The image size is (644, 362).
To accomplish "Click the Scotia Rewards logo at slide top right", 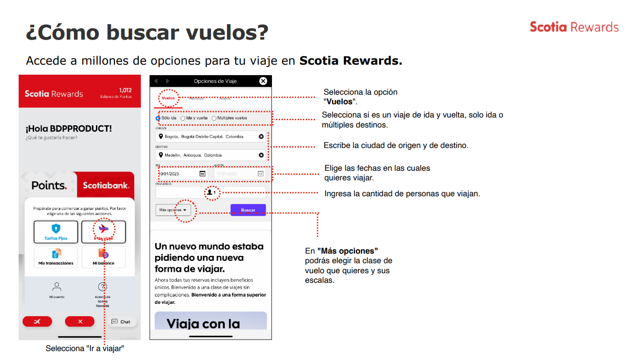I will click(x=574, y=27).
